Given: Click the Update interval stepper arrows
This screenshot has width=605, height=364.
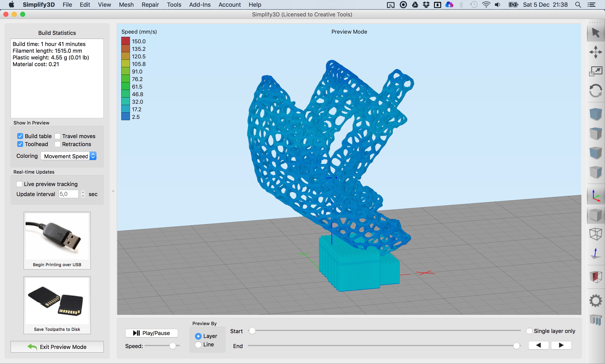Looking at the screenshot, I should [x=83, y=194].
